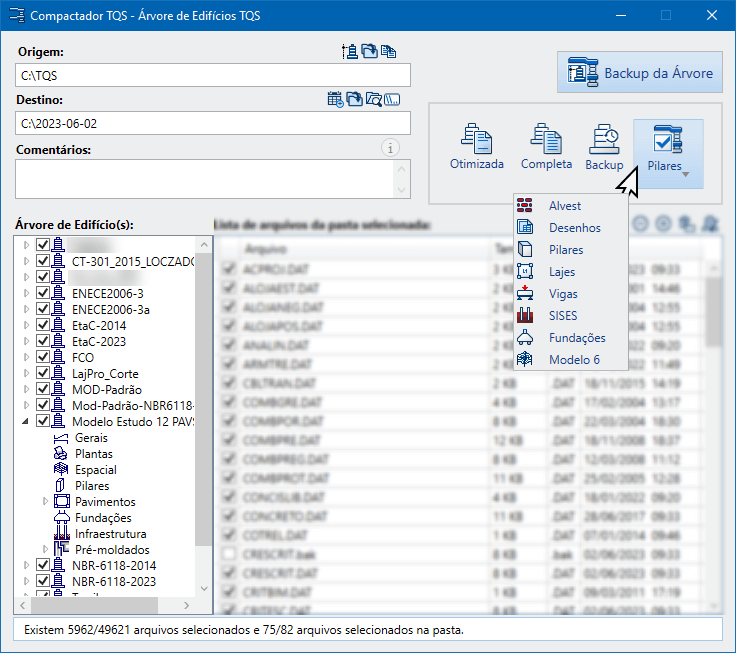Click the building tree horizontal scrollbar

click(x=105, y=606)
